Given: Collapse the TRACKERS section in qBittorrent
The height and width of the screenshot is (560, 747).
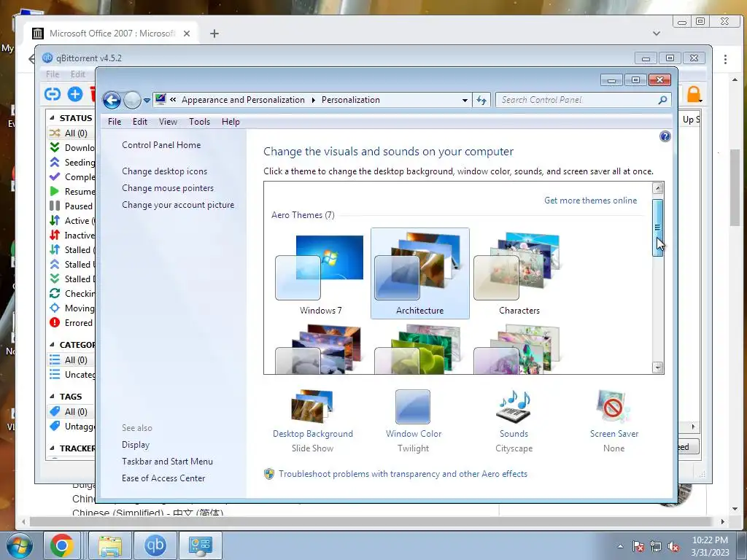Looking at the screenshot, I should (53, 448).
